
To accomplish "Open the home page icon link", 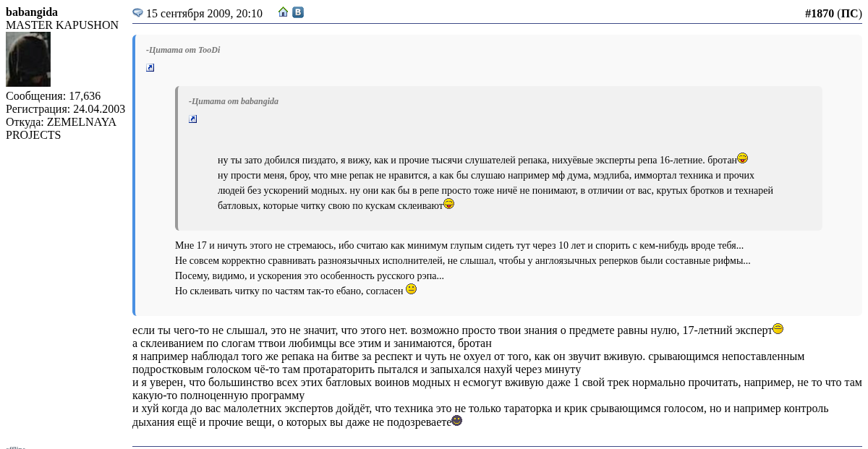I will coord(284,12).
